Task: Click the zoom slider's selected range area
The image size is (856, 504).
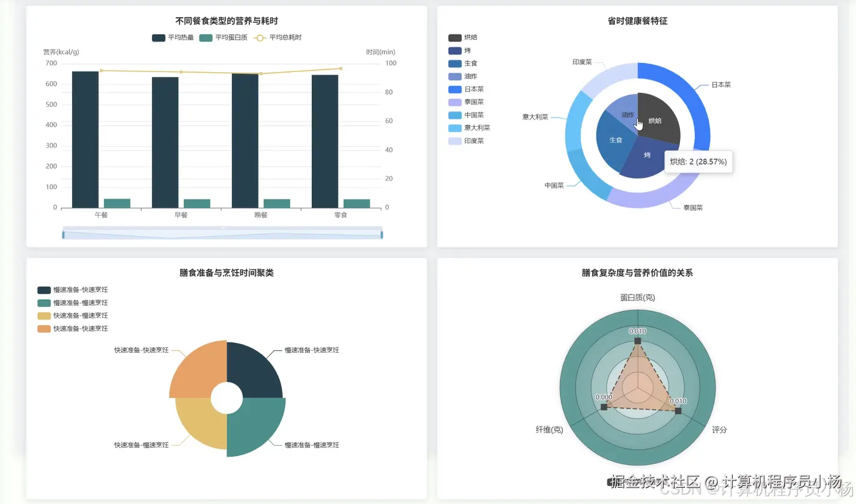Action: coord(222,235)
